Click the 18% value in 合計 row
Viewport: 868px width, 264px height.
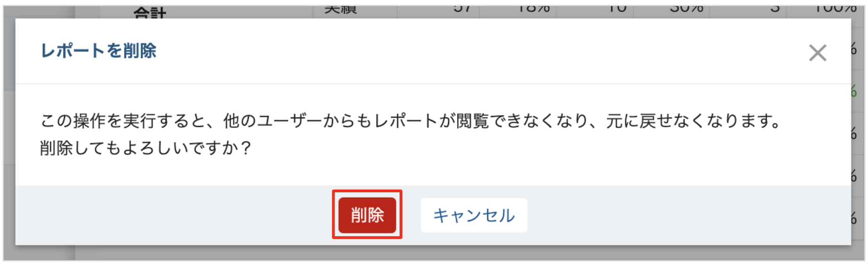click(534, 9)
